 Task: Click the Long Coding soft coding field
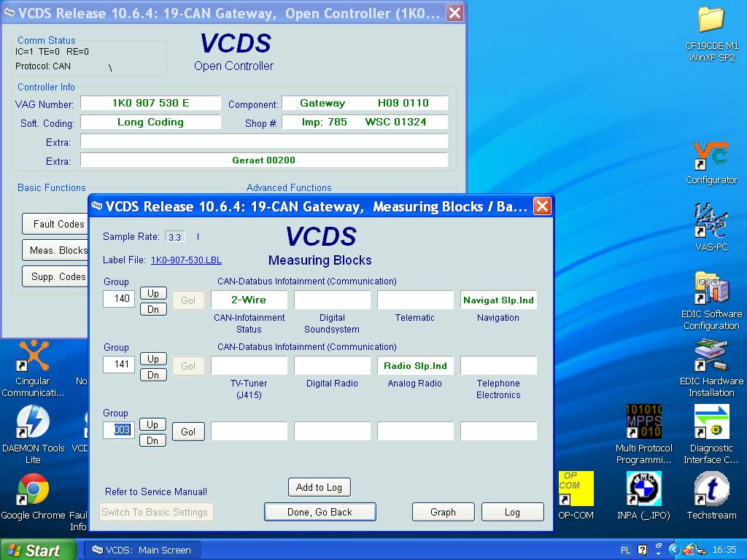click(x=150, y=122)
